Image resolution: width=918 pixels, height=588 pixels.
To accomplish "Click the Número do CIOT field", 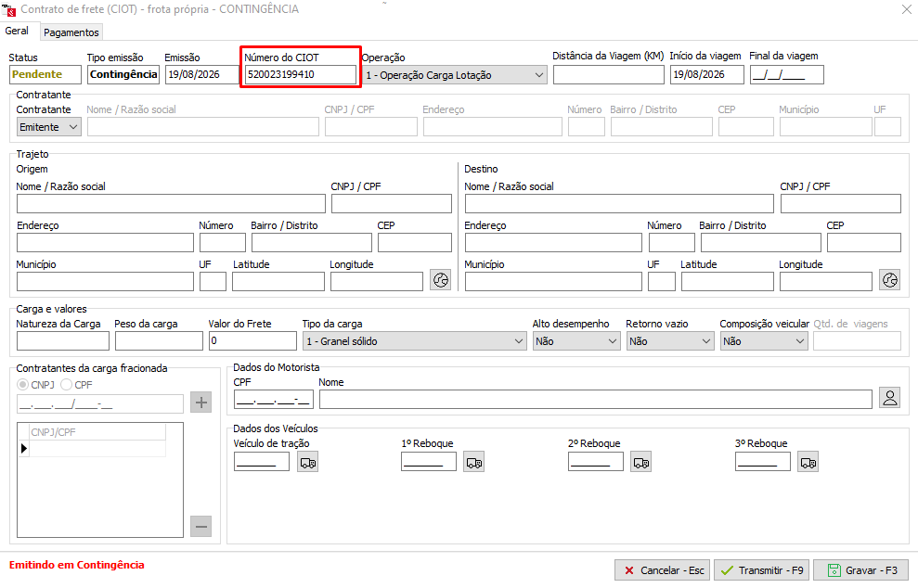I will 301,74.
